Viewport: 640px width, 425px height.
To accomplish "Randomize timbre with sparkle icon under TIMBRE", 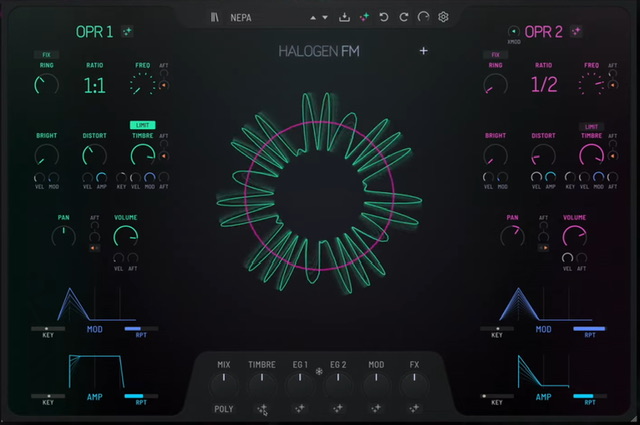I will point(262,408).
